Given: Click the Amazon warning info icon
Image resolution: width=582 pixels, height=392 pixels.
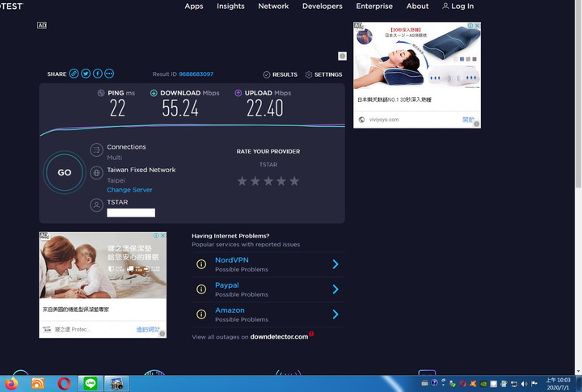Looking at the screenshot, I should click(x=201, y=314).
